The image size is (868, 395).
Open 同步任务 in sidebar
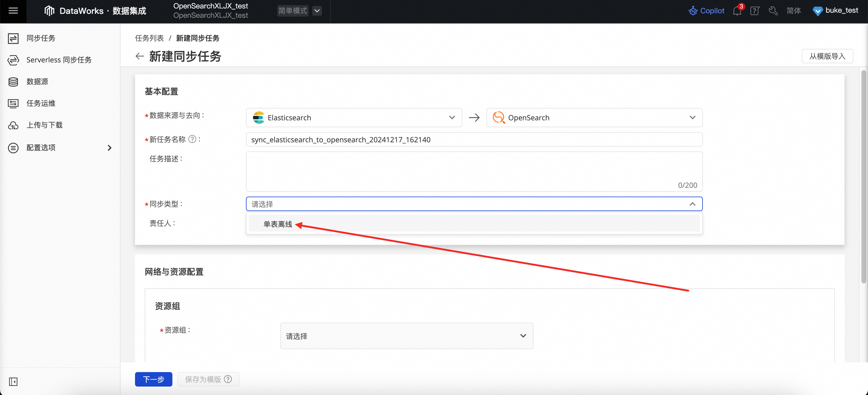pos(41,38)
